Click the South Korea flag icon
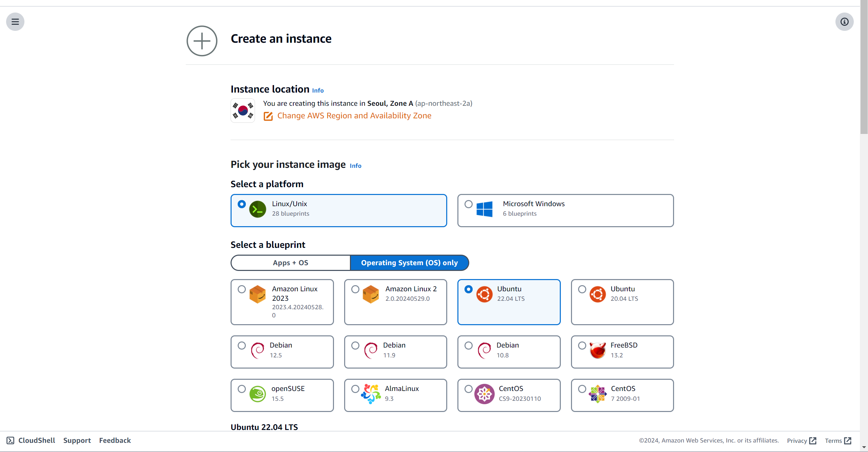 point(243,111)
